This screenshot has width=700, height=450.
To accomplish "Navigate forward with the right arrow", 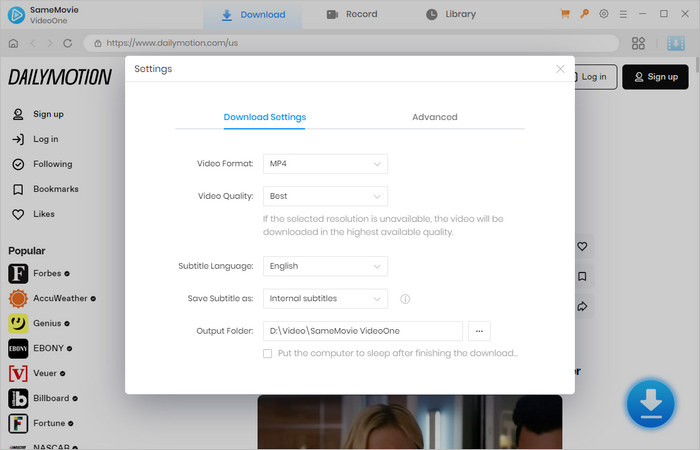I will (50, 43).
